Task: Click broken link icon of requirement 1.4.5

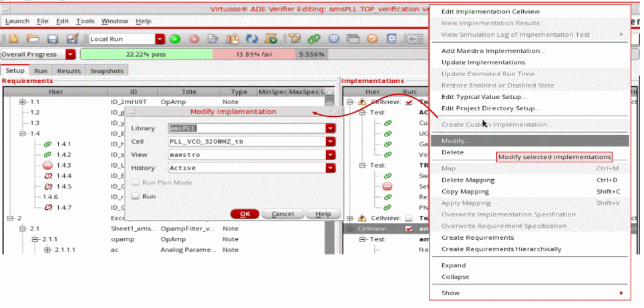Action: pos(49,186)
